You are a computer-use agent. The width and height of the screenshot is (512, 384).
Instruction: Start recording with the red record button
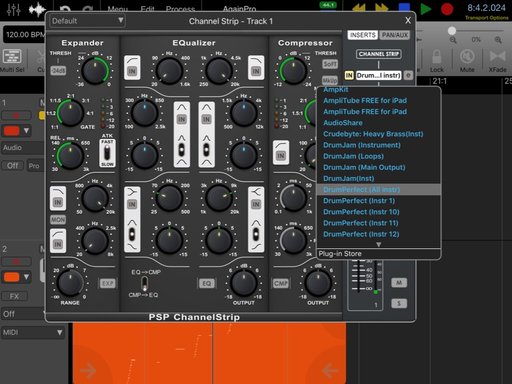tap(447, 9)
